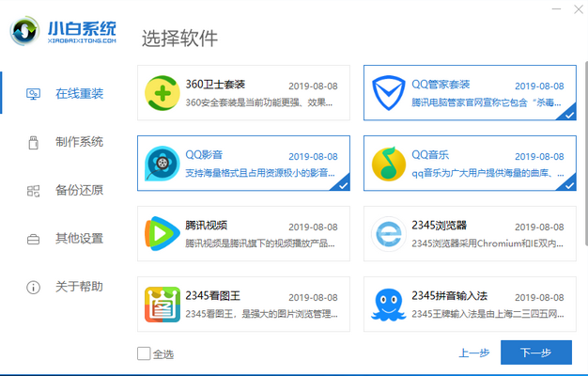Image resolution: width=588 pixels, height=376 pixels.
Task: Click the info circle icon beside 关于帮助
Action: 34,288
